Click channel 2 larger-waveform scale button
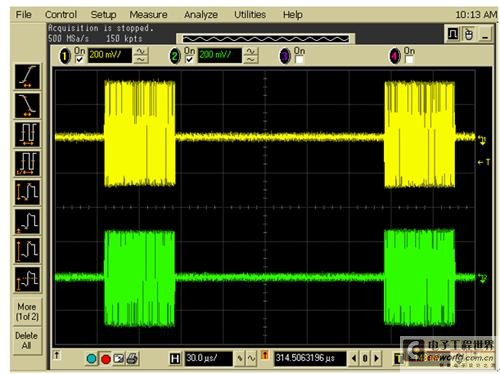500x374 pixels. click(251, 51)
